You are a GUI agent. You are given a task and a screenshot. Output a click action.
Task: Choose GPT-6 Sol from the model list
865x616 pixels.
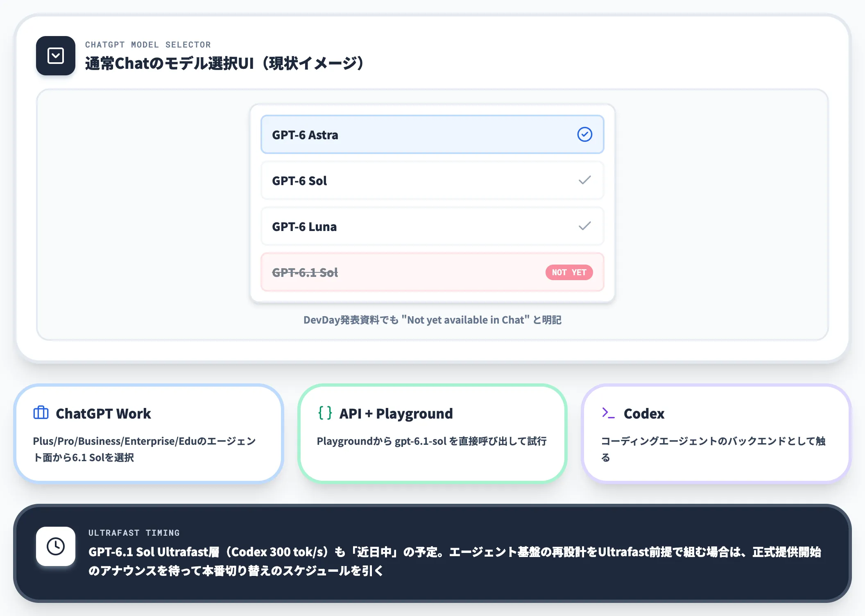432,180
